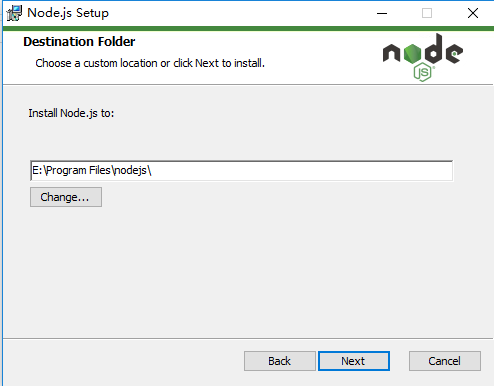Click the Node.js logo image

pos(423,57)
